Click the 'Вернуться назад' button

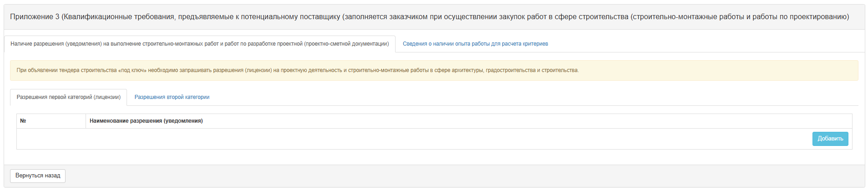click(38, 176)
